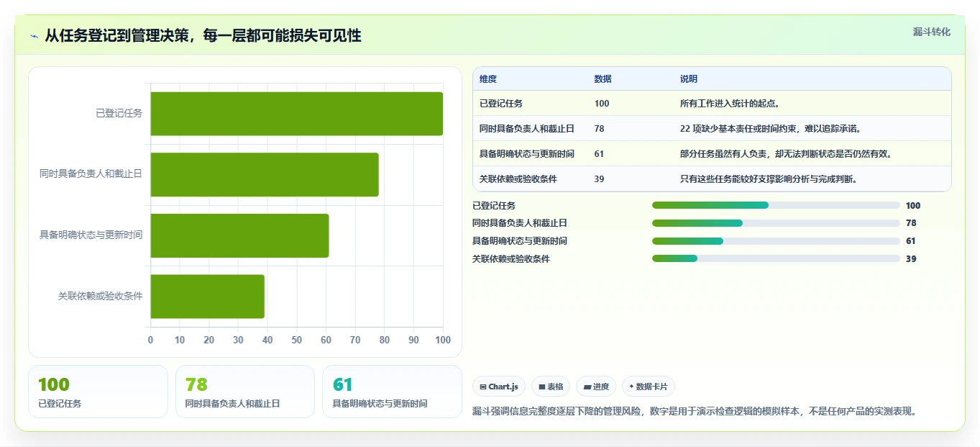Click the 关联依赖或验收条件 table row cell

click(531, 179)
